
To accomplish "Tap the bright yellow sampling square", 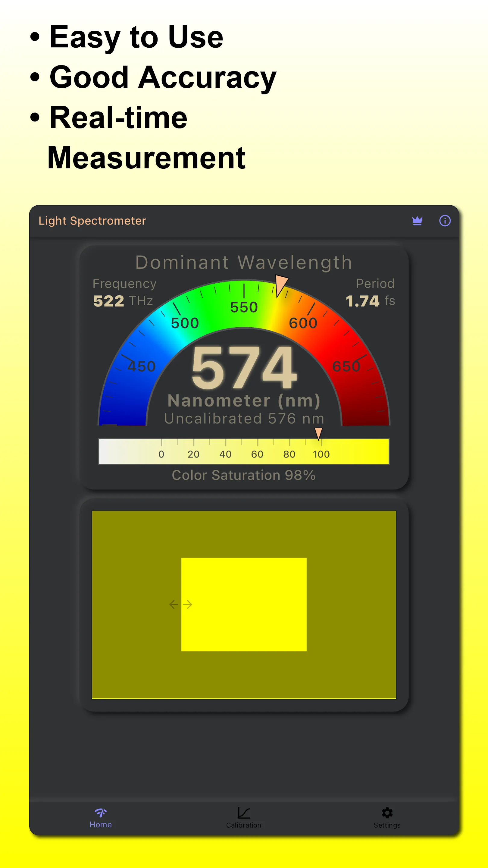I will coord(244,605).
